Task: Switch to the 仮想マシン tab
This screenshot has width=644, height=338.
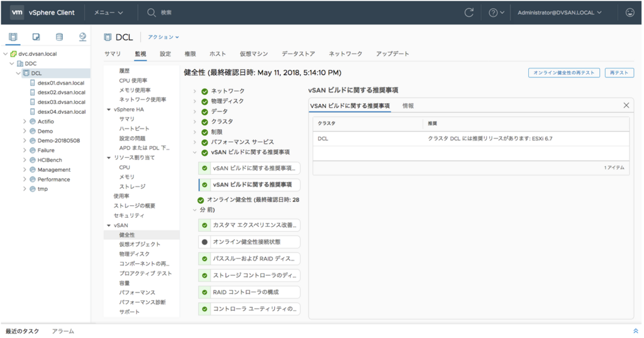Action: [254, 54]
